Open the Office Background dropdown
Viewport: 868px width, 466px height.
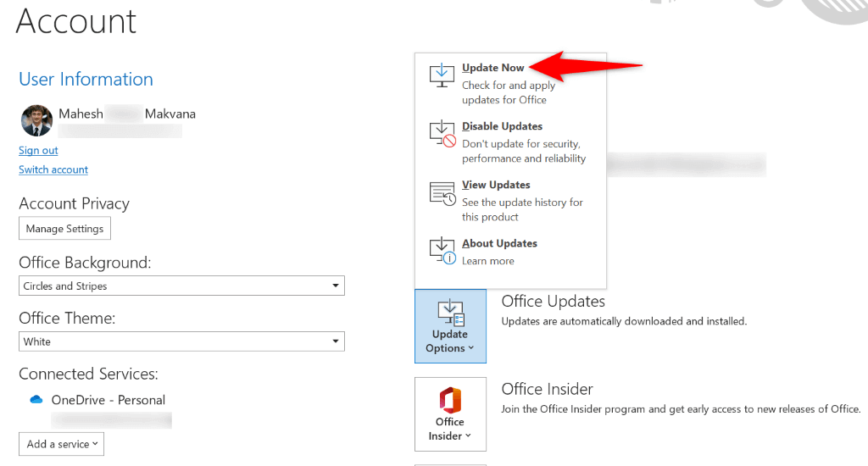point(181,286)
